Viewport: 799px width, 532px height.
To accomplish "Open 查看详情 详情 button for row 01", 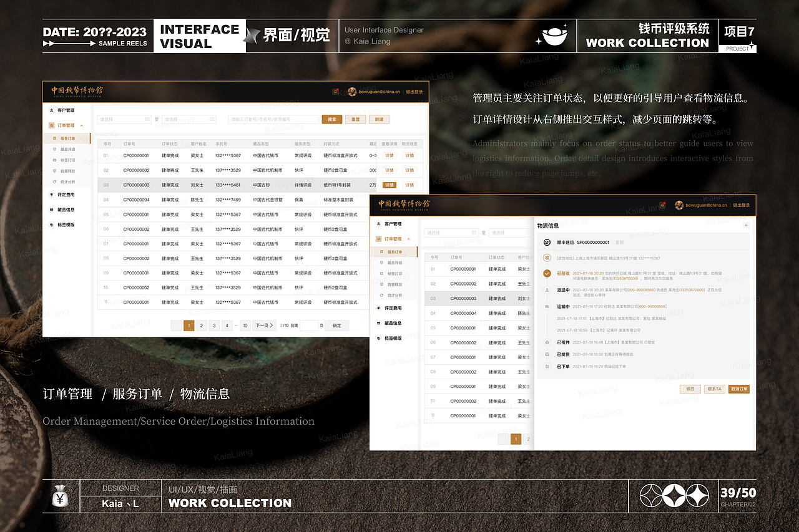I will (x=390, y=155).
